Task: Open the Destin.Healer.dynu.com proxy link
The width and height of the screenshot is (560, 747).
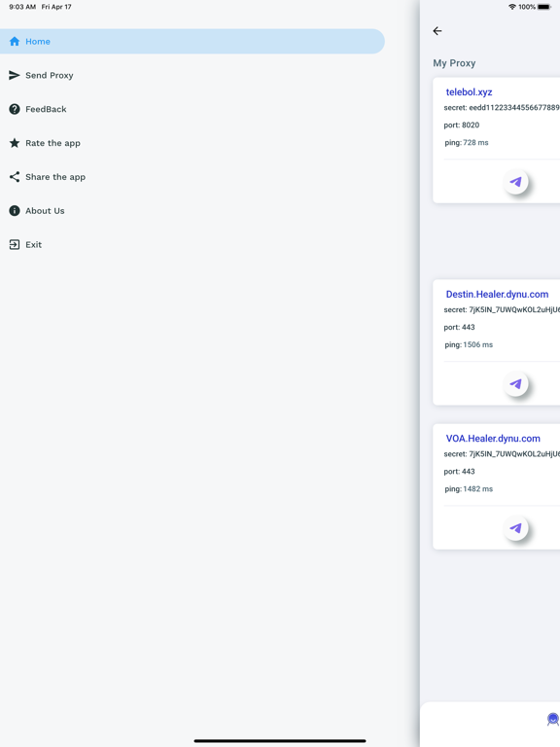Action: point(497,294)
